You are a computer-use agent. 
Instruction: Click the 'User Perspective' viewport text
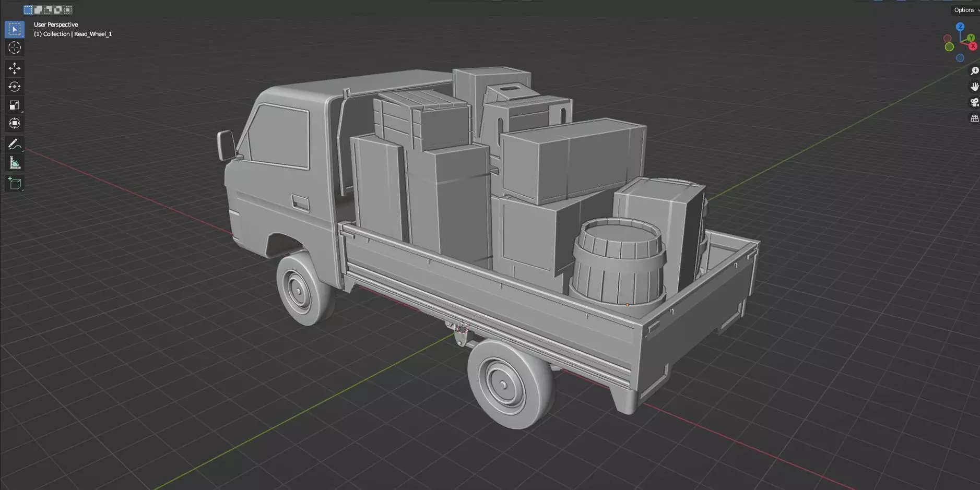(x=56, y=25)
